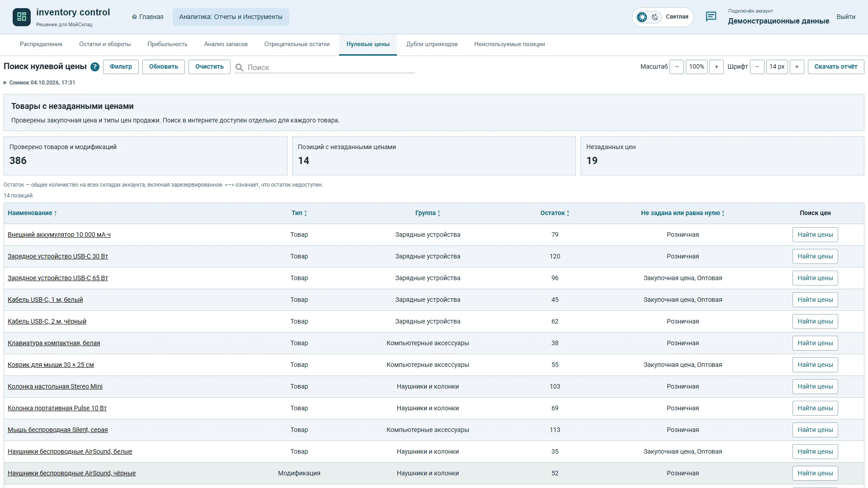This screenshot has width=868, height=488.
Task: Switch to Распределение tab
Action: coord(41,44)
